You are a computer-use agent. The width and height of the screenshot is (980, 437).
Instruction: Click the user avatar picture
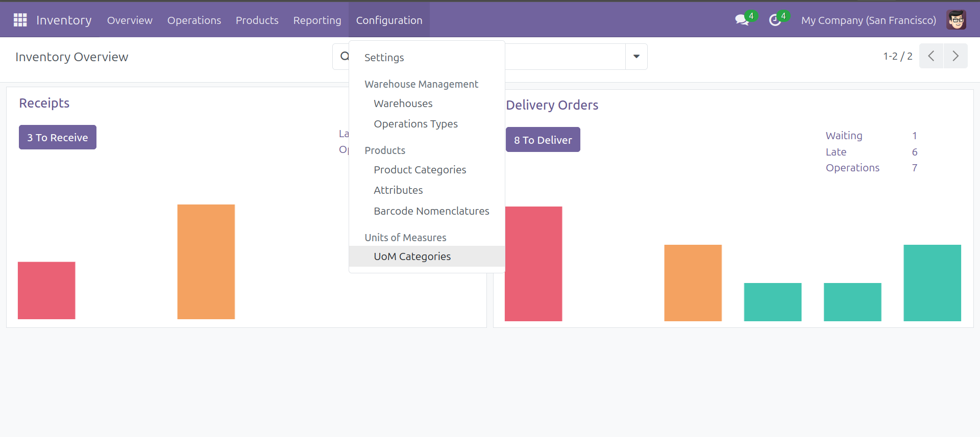click(x=956, y=20)
